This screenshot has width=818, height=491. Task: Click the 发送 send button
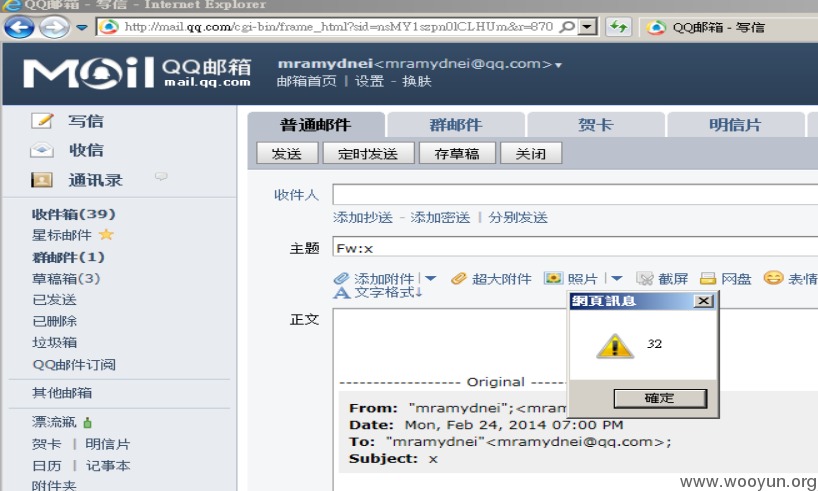coord(287,153)
